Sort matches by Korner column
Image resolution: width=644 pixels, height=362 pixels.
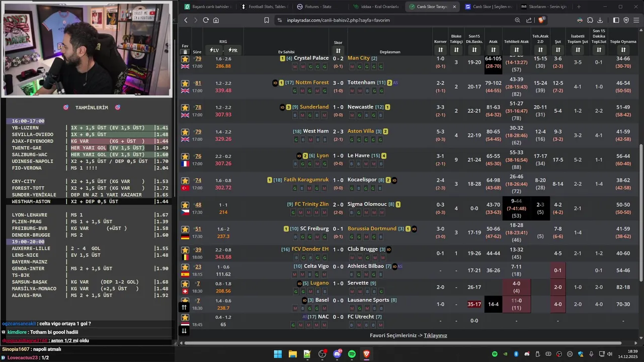[x=440, y=50]
